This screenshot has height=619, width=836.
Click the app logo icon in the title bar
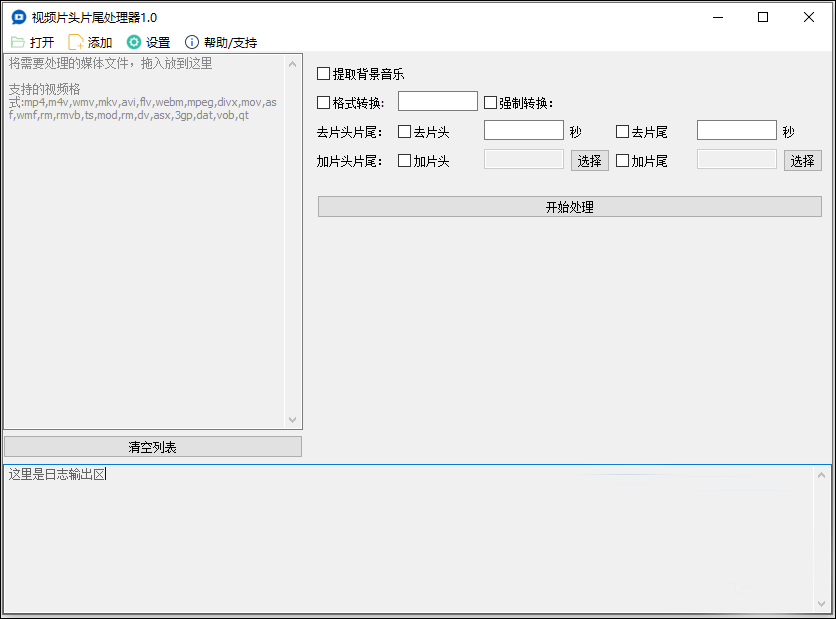19,18
